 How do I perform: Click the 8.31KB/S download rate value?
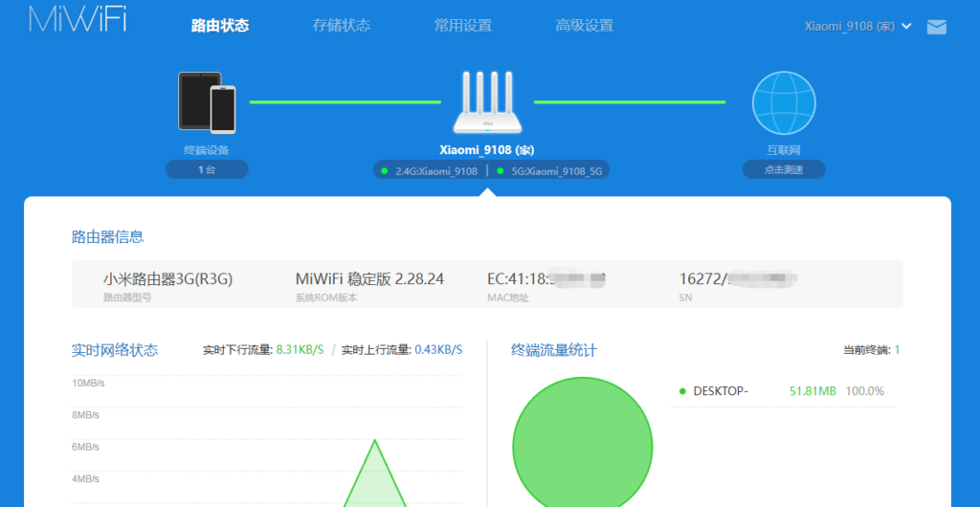[300, 350]
